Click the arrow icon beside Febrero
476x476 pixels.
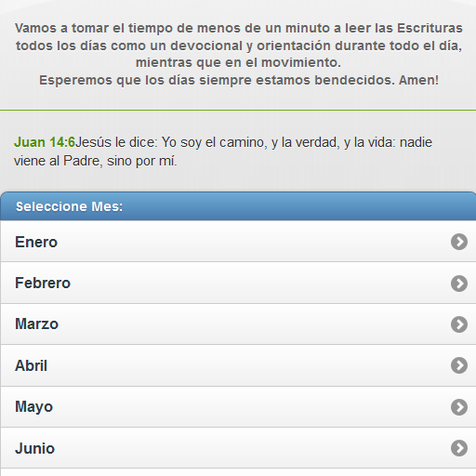click(x=459, y=284)
